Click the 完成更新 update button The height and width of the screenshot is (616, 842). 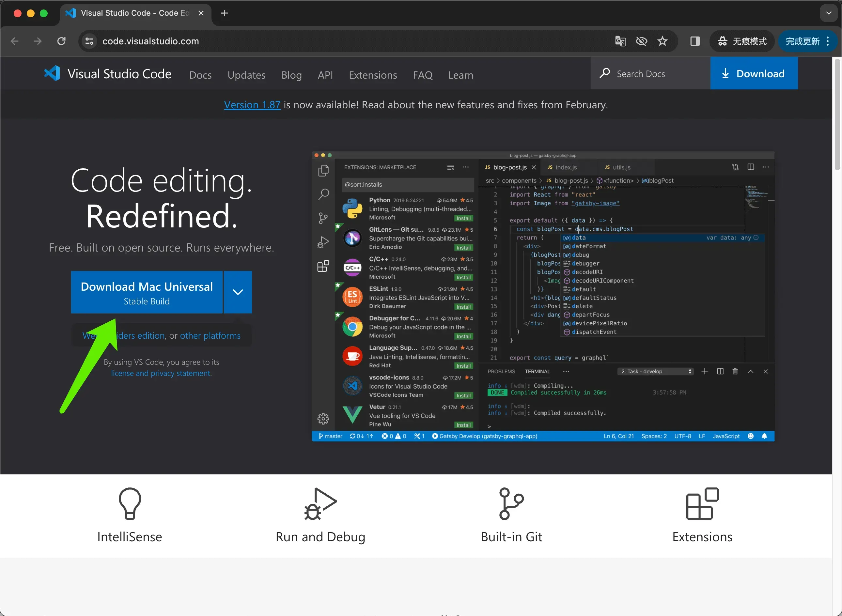tap(803, 41)
